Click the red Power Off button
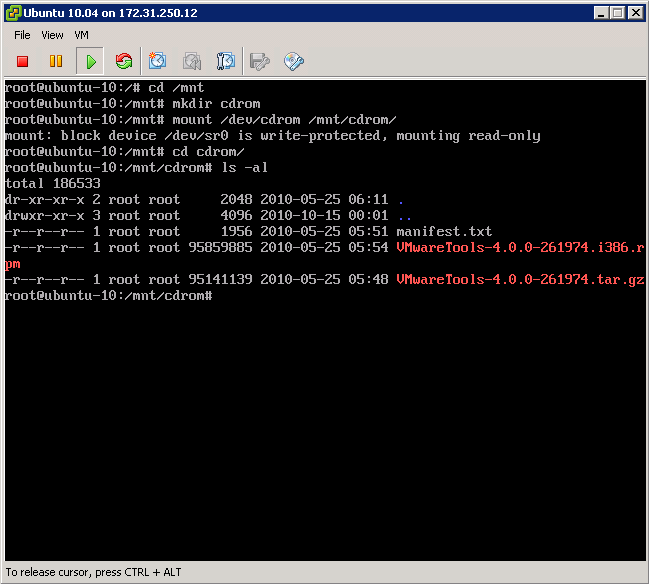This screenshot has width=649, height=584. pyautogui.click(x=22, y=61)
